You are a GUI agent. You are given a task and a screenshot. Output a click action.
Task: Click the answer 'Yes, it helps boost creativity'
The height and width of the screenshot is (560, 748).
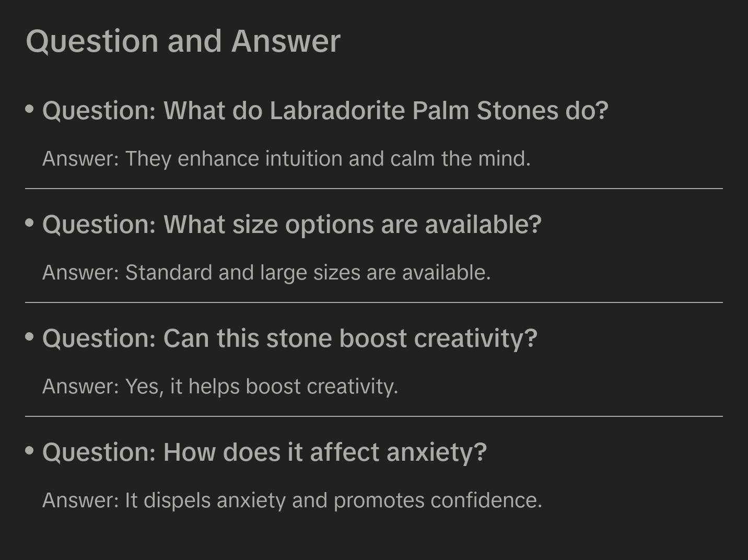(220, 387)
